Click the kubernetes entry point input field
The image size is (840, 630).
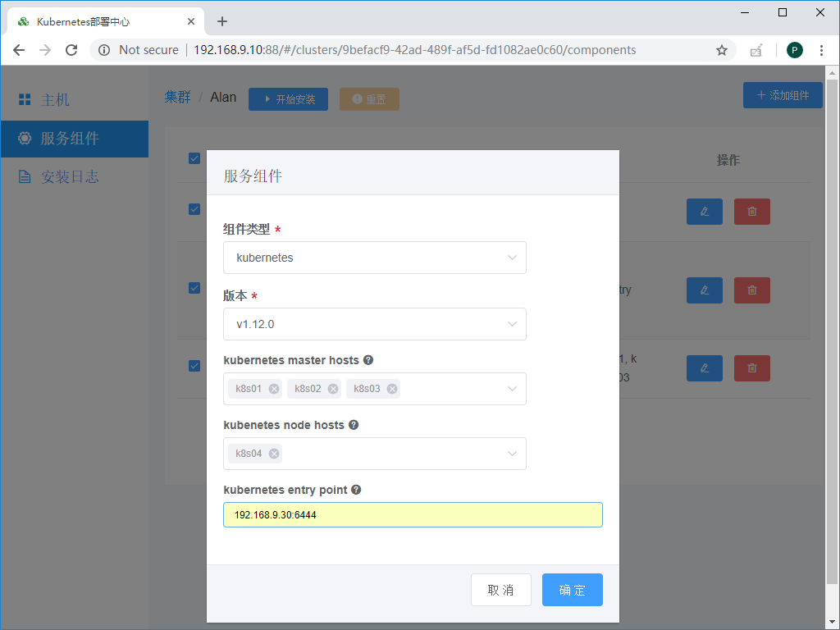click(413, 514)
